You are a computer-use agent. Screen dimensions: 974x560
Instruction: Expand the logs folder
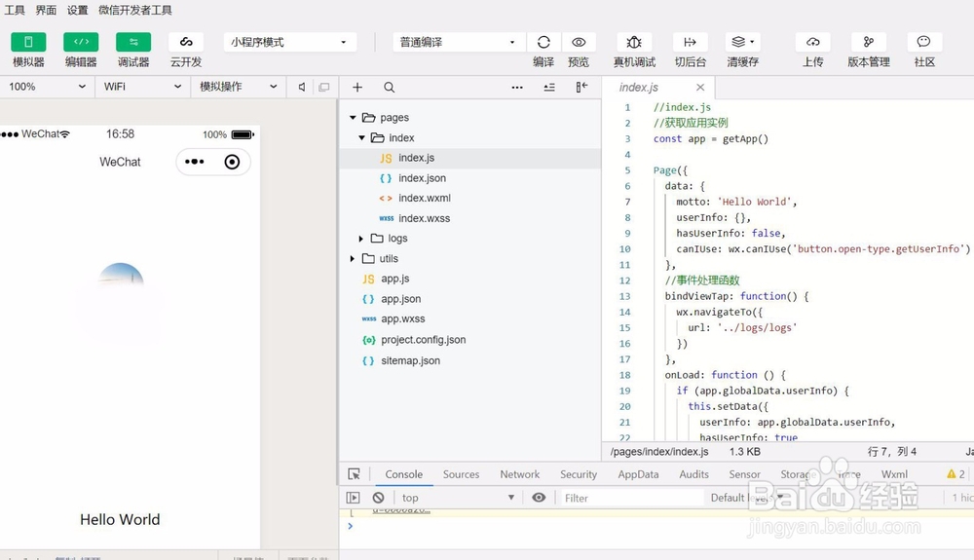pos(361,239)
